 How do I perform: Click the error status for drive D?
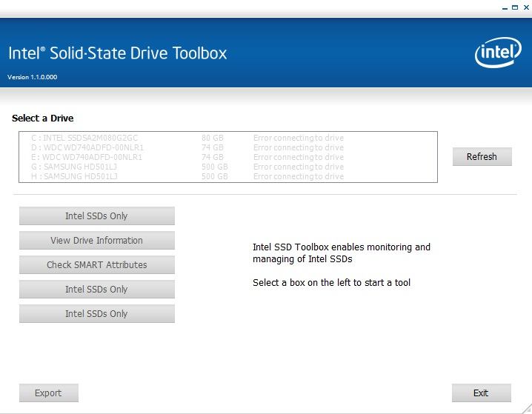[299, 147]
